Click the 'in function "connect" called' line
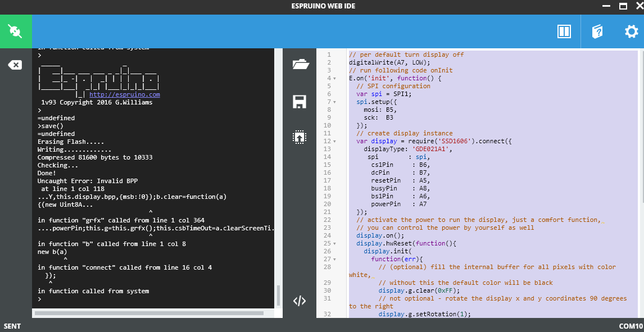The width and height of the screenshot is (644, 332). (x=124, y=267)
